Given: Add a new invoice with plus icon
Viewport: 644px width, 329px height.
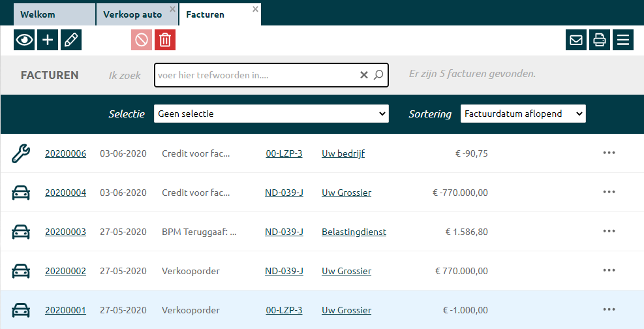Looking at the screenshot, I should point(48,40).
